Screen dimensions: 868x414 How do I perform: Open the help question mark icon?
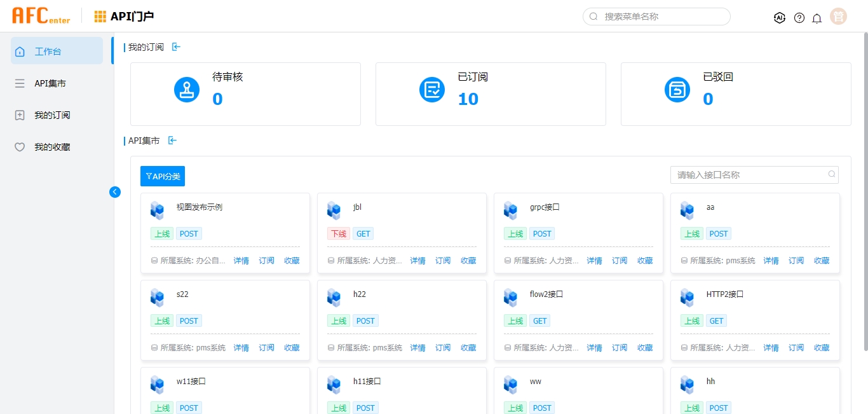[799, 18]
